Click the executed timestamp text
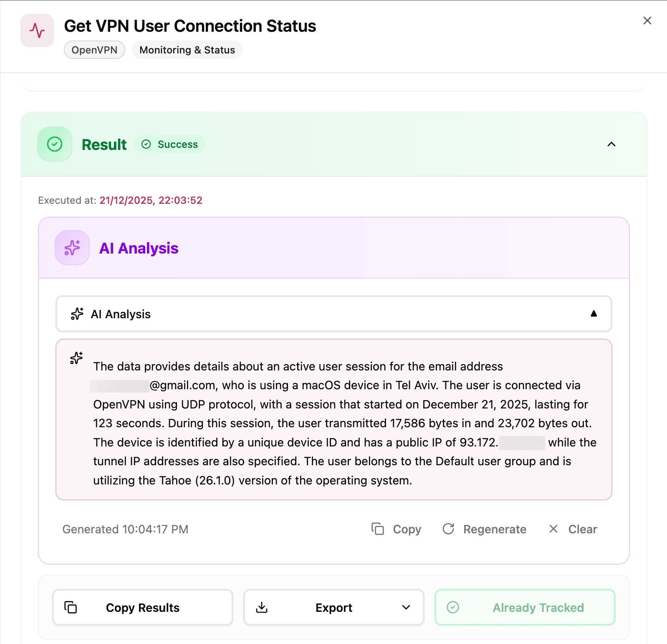This screenshot has height=644, width=667. [151, 200]
